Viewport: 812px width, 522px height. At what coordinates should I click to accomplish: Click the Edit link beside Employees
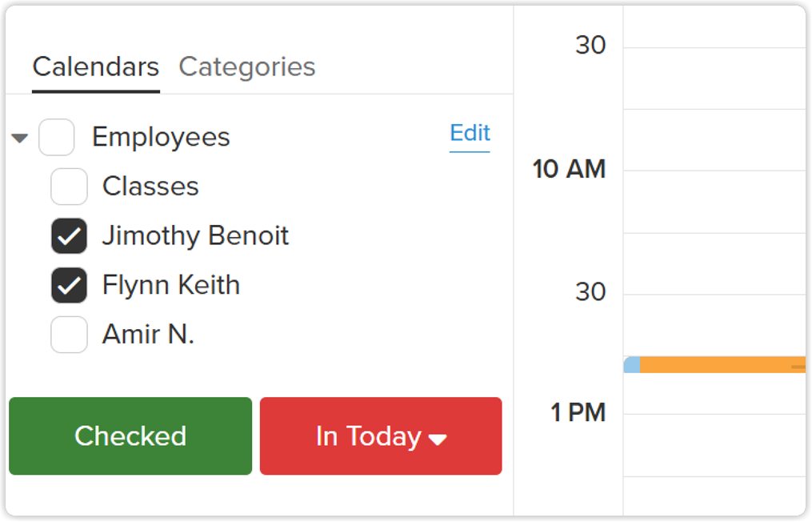click(x=470, y=134)
